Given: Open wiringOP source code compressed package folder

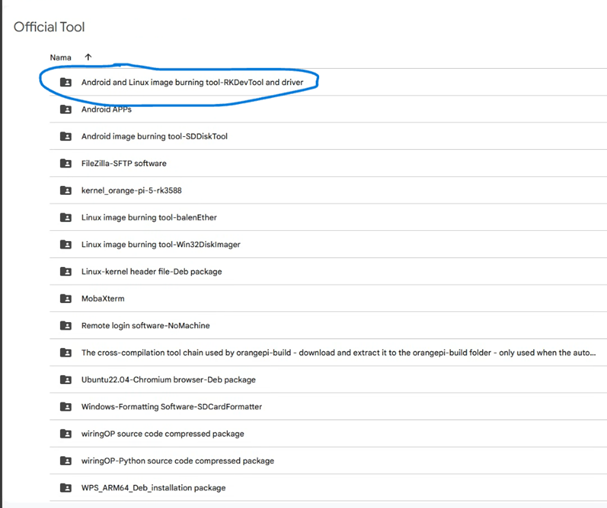Looking at the screenshot, I should pos(163,434).
